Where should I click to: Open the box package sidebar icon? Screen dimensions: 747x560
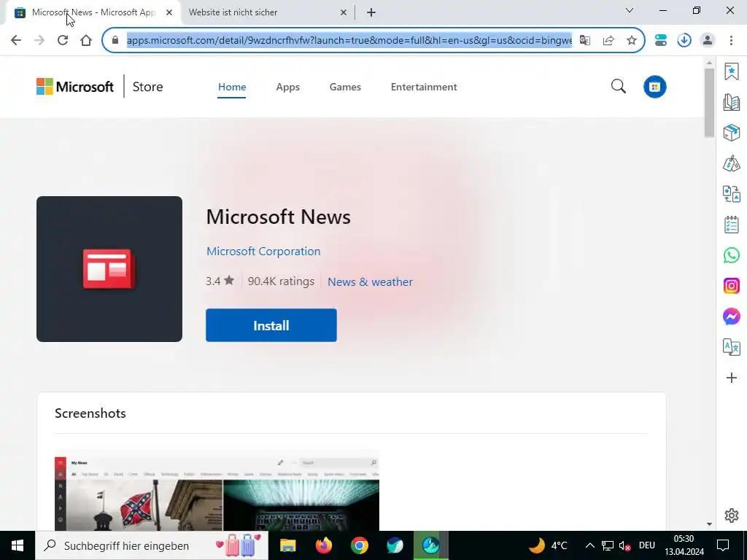point(732,133)
